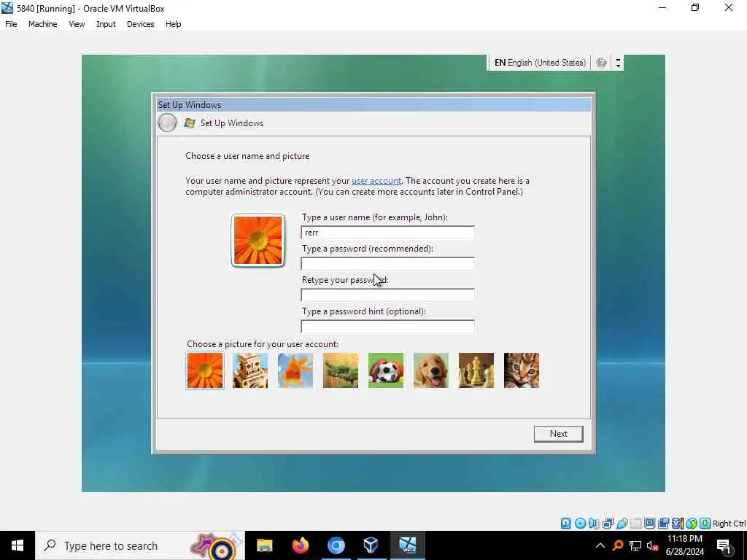Choose the kitten account picture

tap(522, 370)
